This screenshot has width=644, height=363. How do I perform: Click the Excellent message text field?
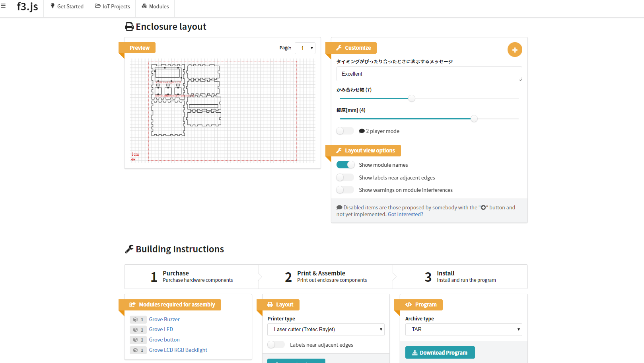429,74
